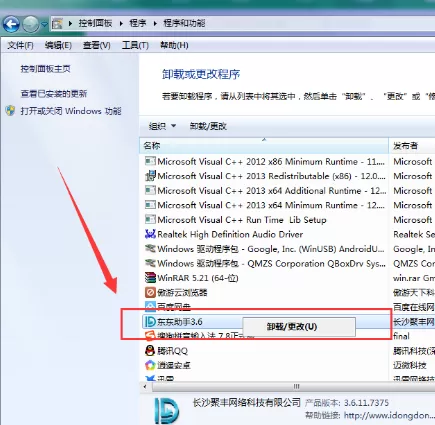
Task: Select WinRAR 5.21 (64-位) entry
Action: pos(198,278)
